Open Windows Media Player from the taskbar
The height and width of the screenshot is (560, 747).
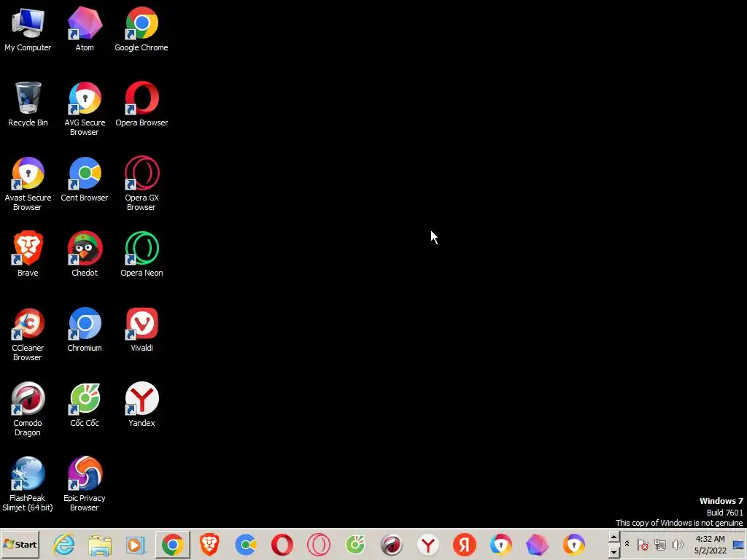tap(136, 544)
